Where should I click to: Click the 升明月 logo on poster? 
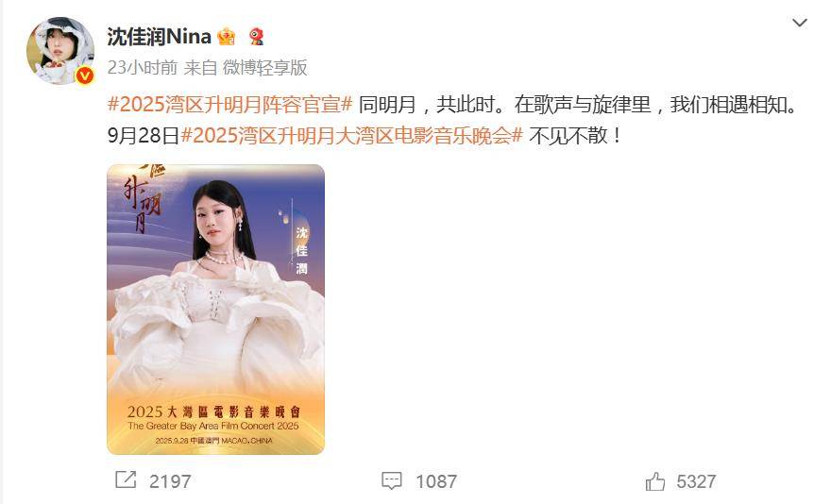[x=142, y=199]
